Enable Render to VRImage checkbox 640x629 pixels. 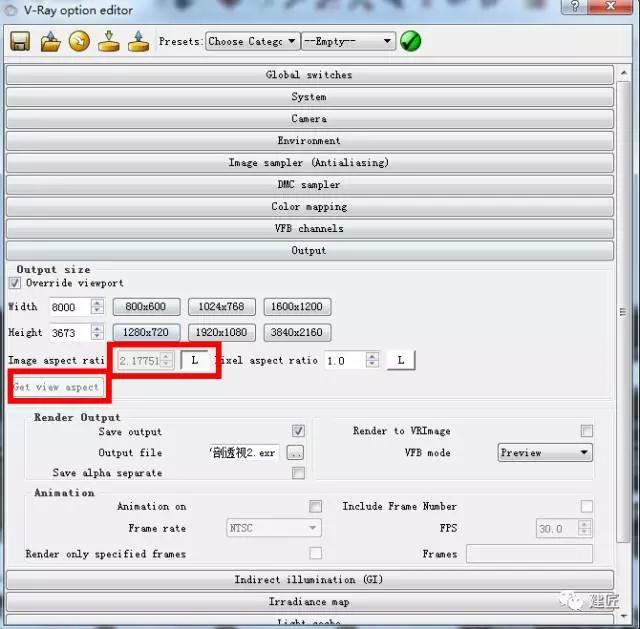(x=587, y=431)
